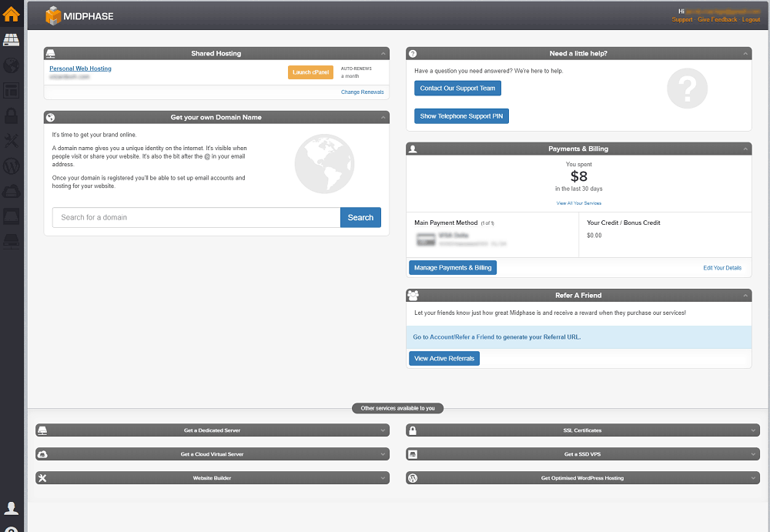This screenshot has width=770, height=532.
Task: Click the question mark icon in help header
Action: pos(413,54)
